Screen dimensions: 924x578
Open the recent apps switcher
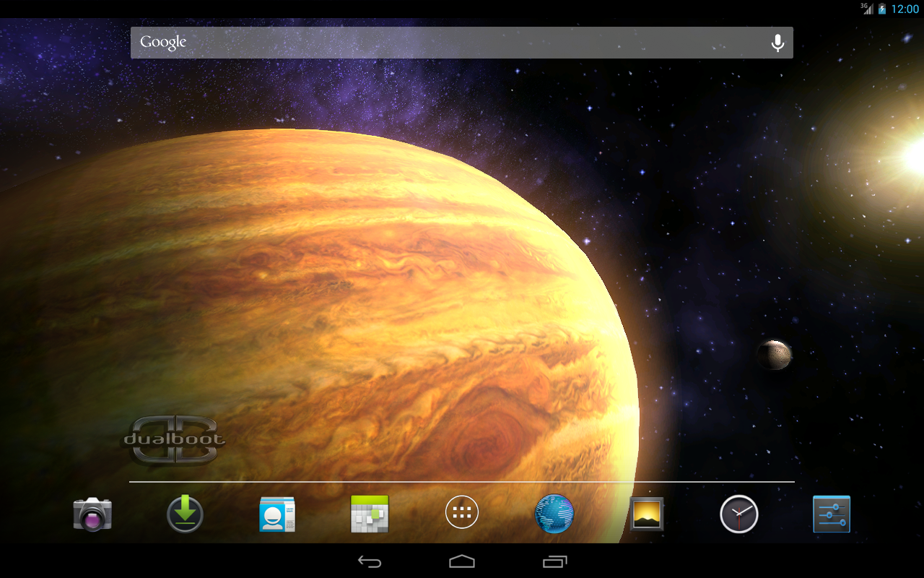[x=554, y=561]
